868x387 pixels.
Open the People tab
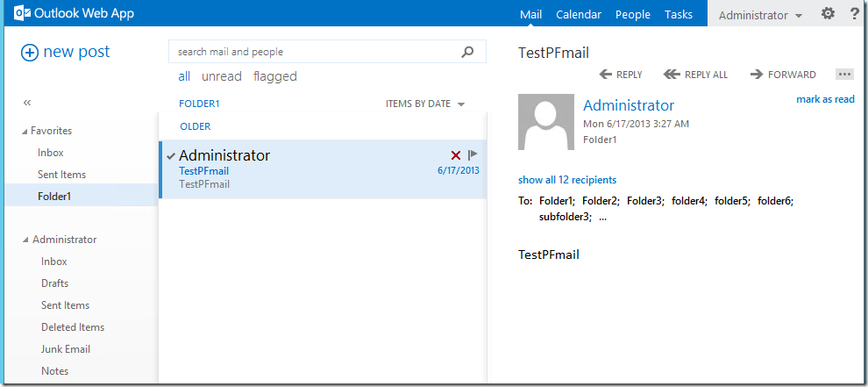633,14
